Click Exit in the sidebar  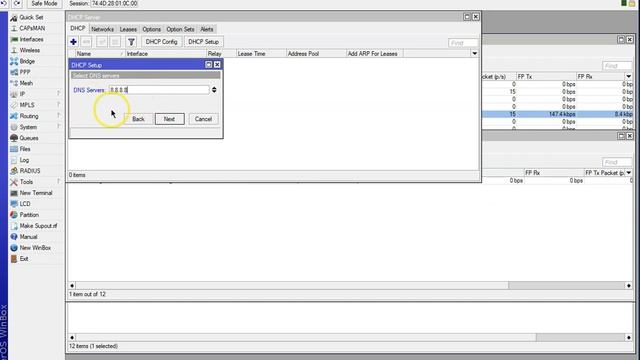click(x=24, y=259)
